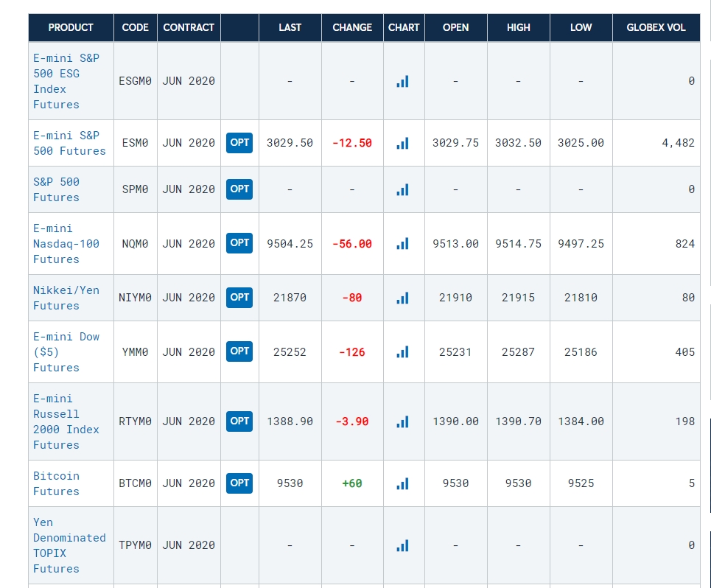This screenshot has height=588, width=711.
Task: Select the RTYM0 code cell
Action: (135, 421)
